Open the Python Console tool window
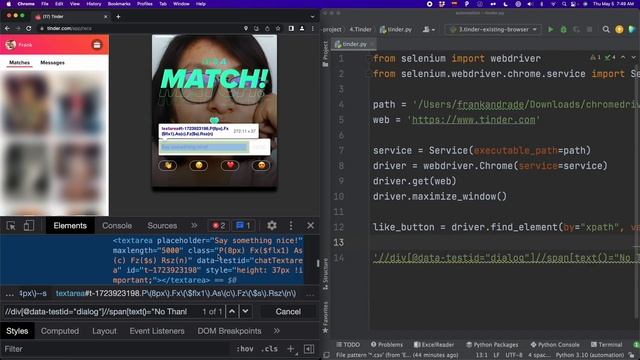The width and height of the screenshot is (640, 360). 555,344
